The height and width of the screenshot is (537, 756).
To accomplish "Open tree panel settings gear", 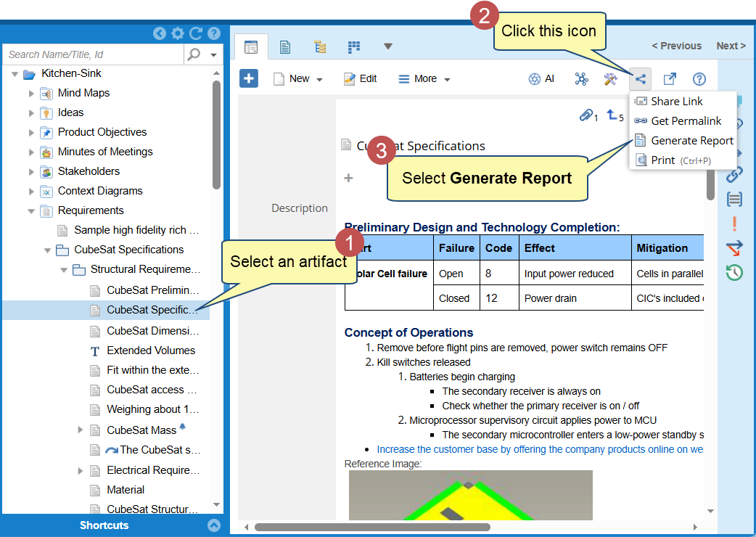I will (178, 33).
